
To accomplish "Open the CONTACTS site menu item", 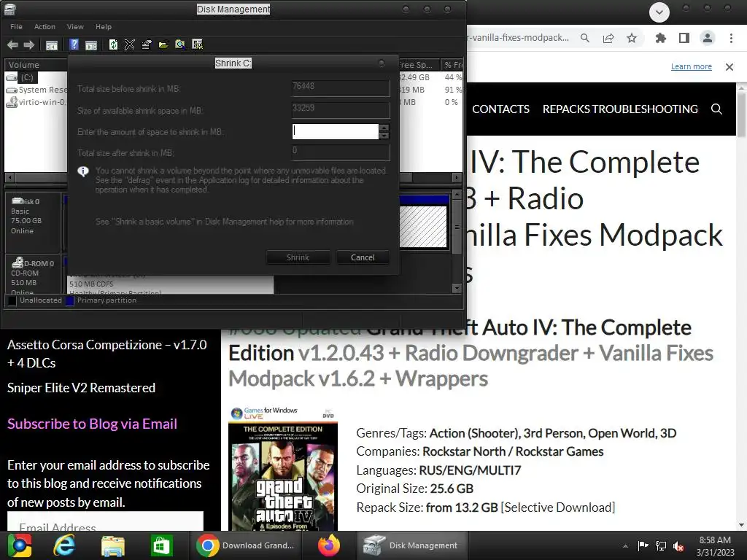I will point(500,109).
